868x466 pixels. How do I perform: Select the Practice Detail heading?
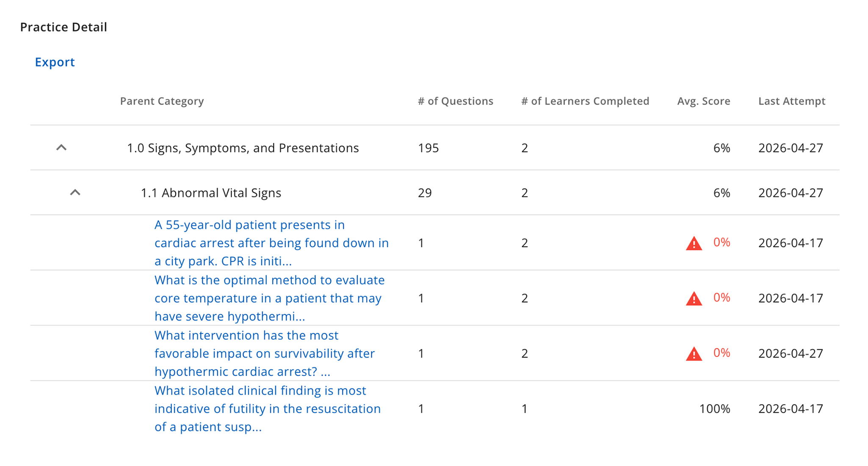(64, 27)
